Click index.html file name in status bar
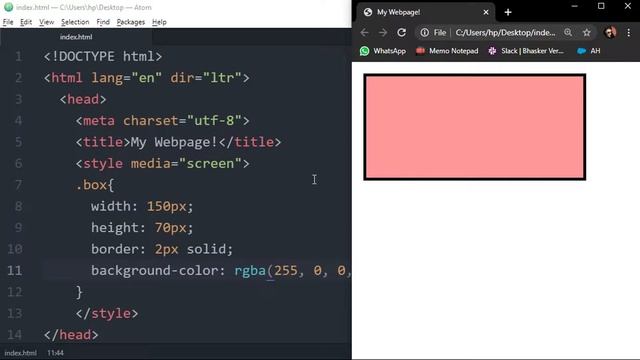640x360 pixels. 20,353
